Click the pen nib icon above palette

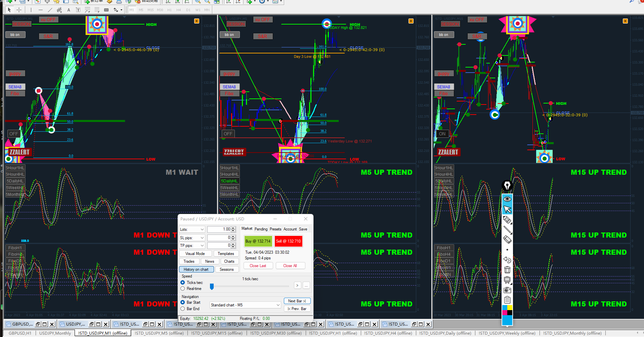pyautogui.click(x=507, y=185)
